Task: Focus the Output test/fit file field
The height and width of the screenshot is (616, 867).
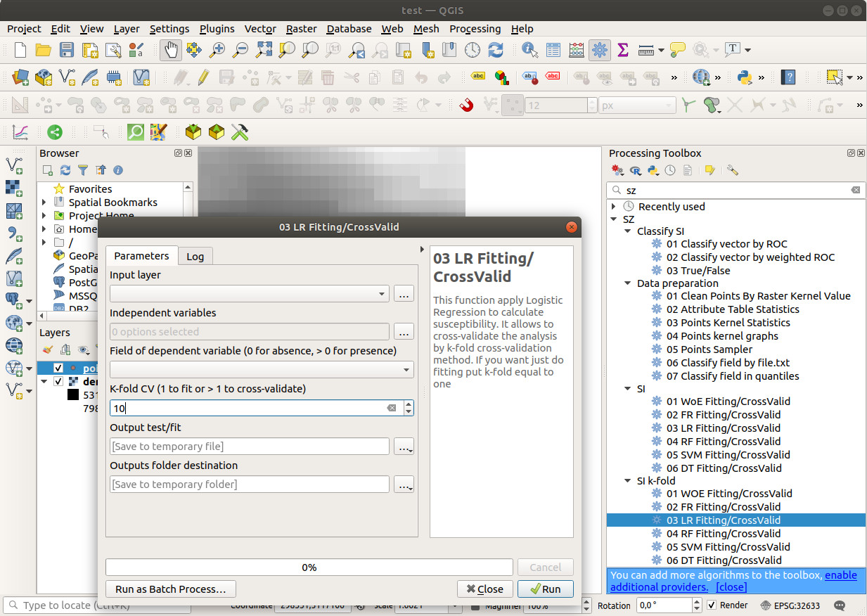Action: (x=250, y=447)
